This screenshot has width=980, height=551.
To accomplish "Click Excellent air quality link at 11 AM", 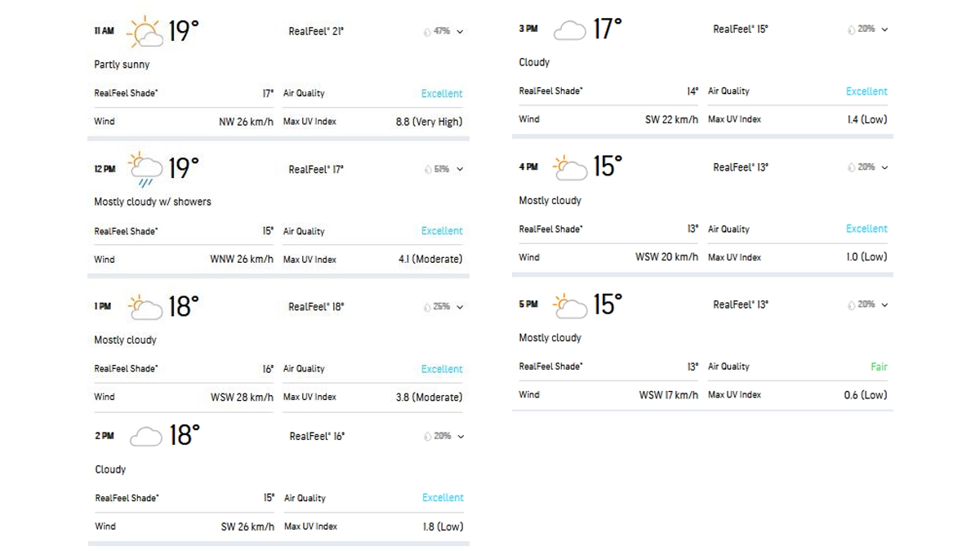I will point(442,94).
